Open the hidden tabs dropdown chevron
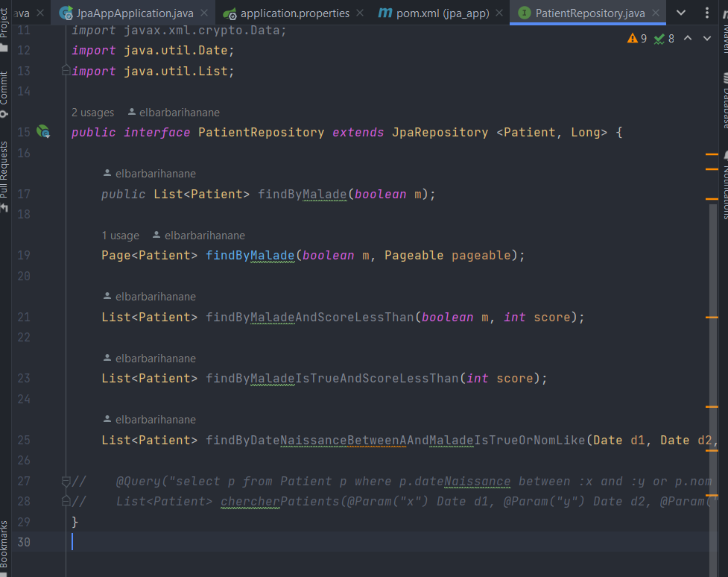This screenshot has height=577, width=728. [x=680, y=13]
